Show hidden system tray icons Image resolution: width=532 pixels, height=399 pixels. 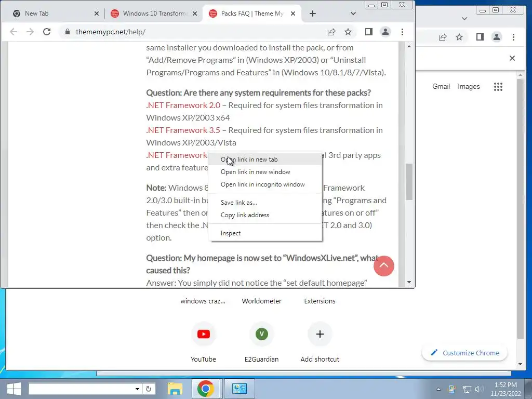(438, 389)
